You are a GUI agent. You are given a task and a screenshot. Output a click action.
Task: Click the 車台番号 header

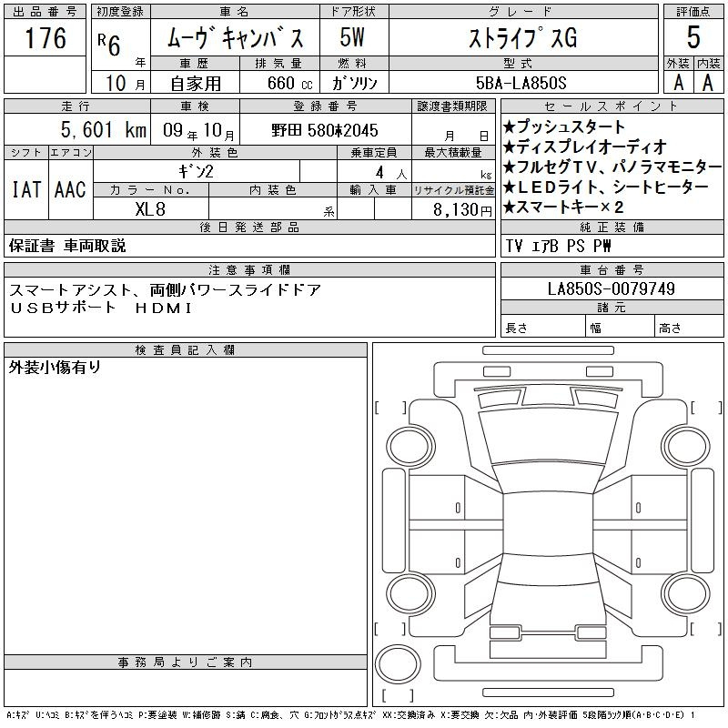612,269
